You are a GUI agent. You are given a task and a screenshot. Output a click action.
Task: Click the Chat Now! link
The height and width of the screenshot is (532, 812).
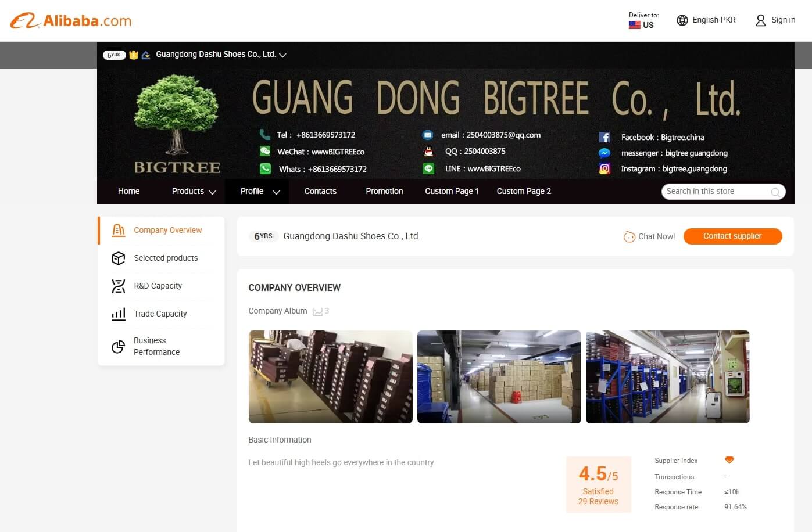656,236
